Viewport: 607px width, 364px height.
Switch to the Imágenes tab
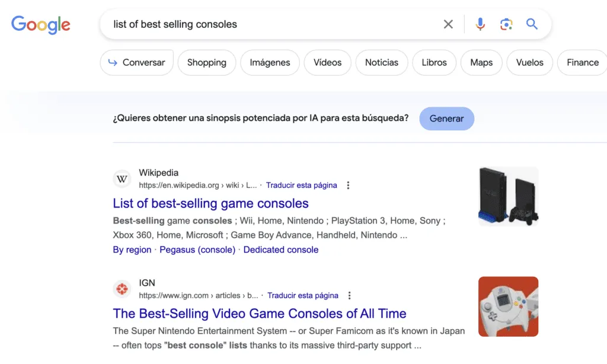tap(270, 62)
